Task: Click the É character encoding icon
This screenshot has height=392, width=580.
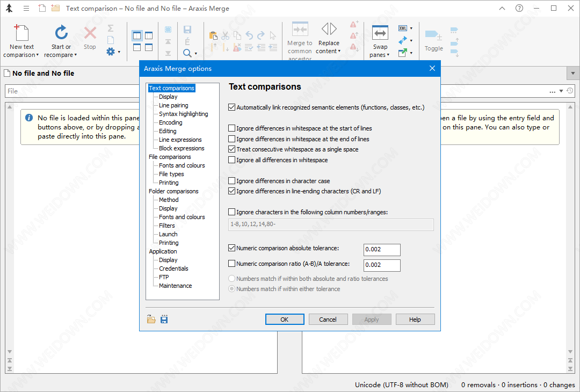Action: [187, 41]
